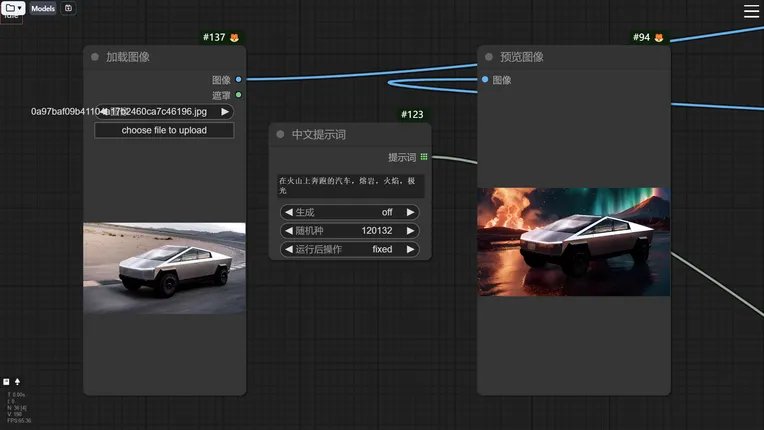Click the workspace folder icon

[x=9, y=8]
